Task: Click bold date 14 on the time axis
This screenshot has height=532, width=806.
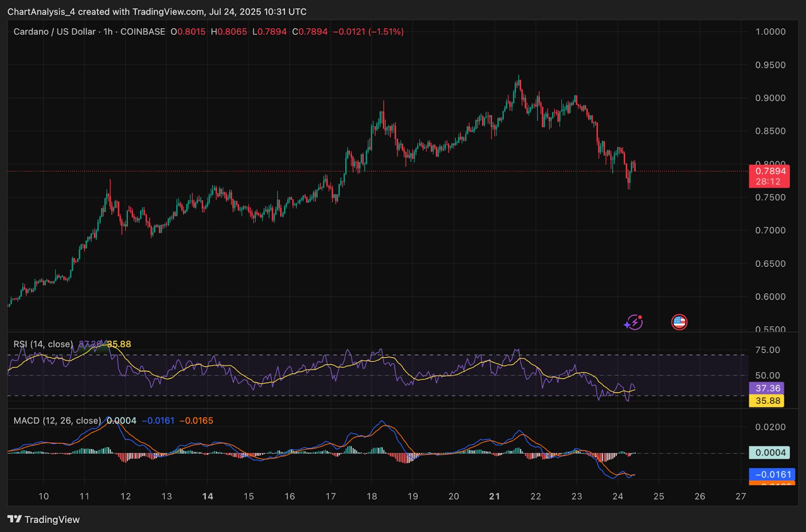Action: click(x=208, y=497)
